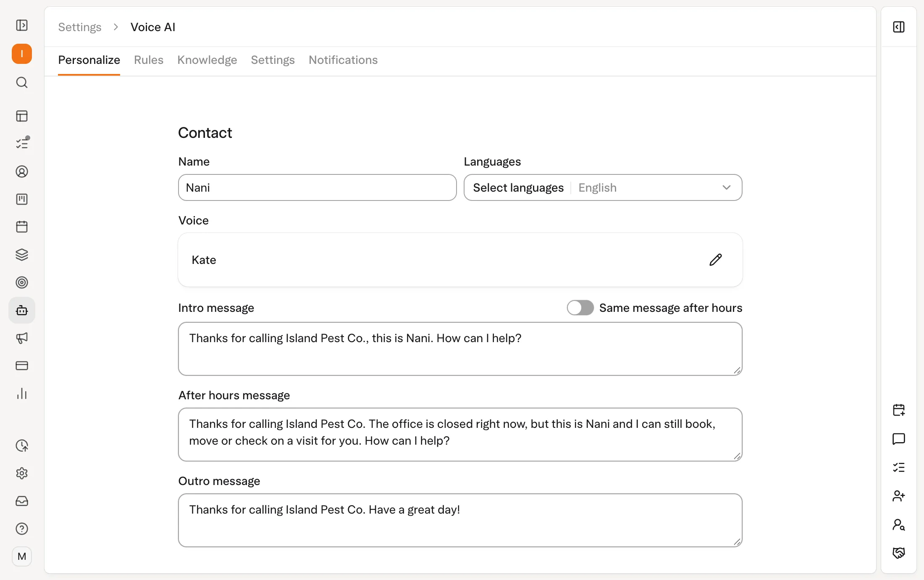Switch to the Notifications tab

[x=343, y=60]
